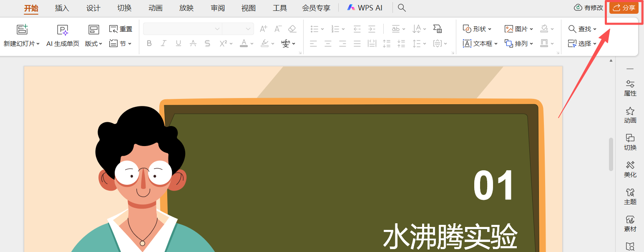Click the font color swatch

click(x=244, y=43)
